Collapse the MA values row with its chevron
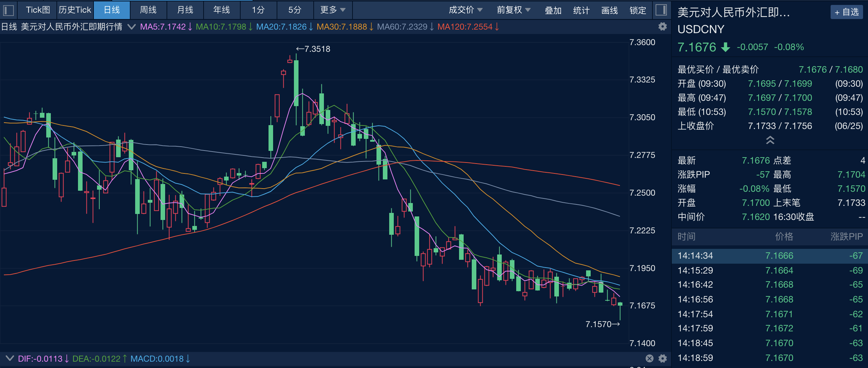The height and width of the screenshot is (368, 868). tap(132, 26)
